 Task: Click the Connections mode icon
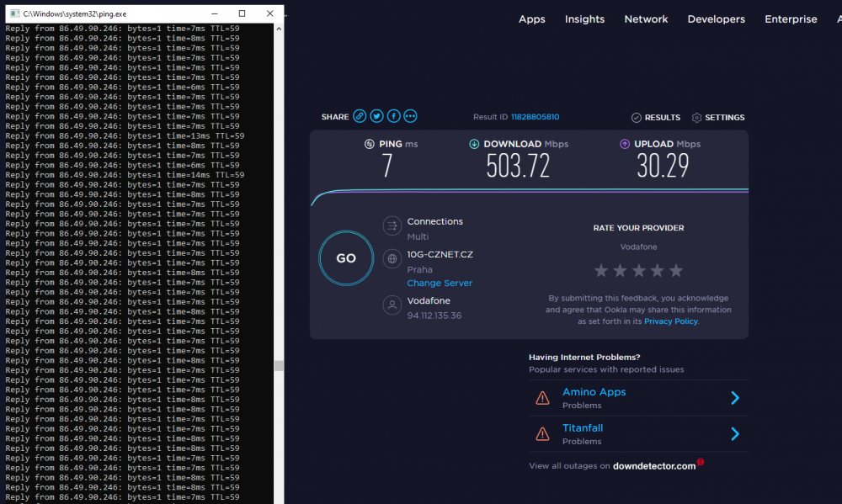pyautogui.click(x=392, y=225)
